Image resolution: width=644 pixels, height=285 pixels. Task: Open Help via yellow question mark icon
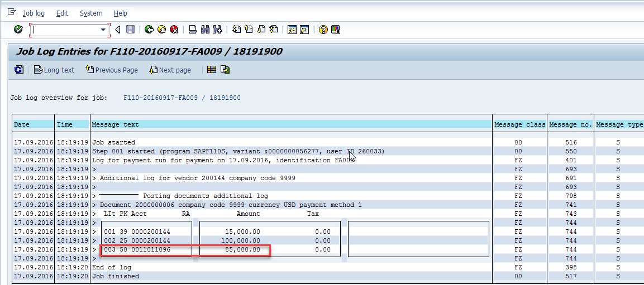pos(323,30)
